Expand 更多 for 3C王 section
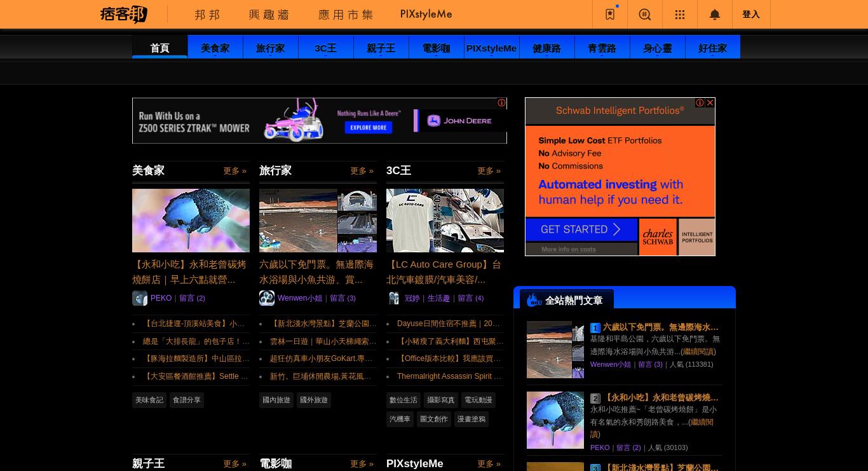868x471 pixels. (x=489, y=171)
